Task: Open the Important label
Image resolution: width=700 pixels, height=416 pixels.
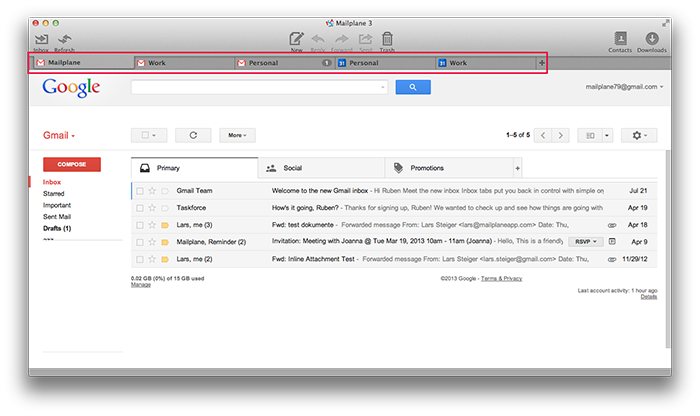Action: click(x=57, y=205)
